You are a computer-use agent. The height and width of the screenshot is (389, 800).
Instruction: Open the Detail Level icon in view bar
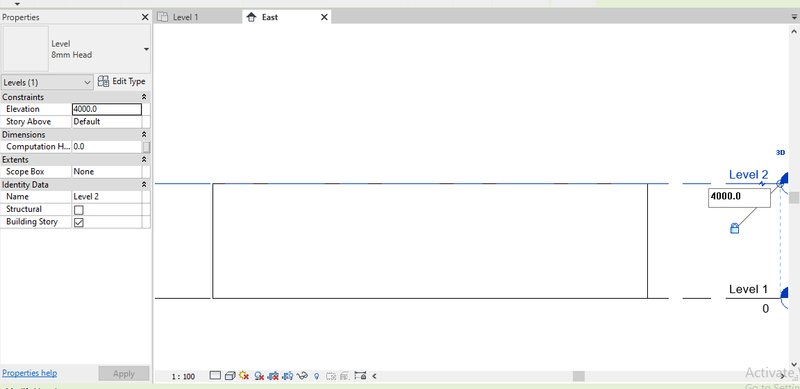click(x=215, y=376)
